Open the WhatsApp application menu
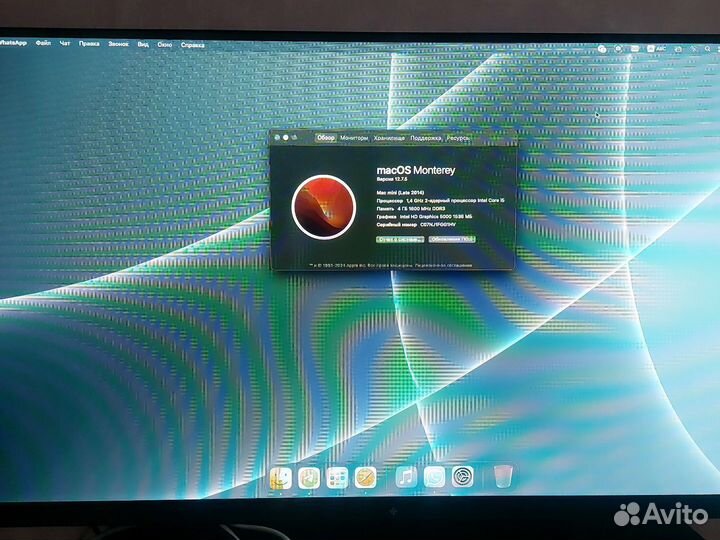This screenshot has width=720, height=540. 13,42
